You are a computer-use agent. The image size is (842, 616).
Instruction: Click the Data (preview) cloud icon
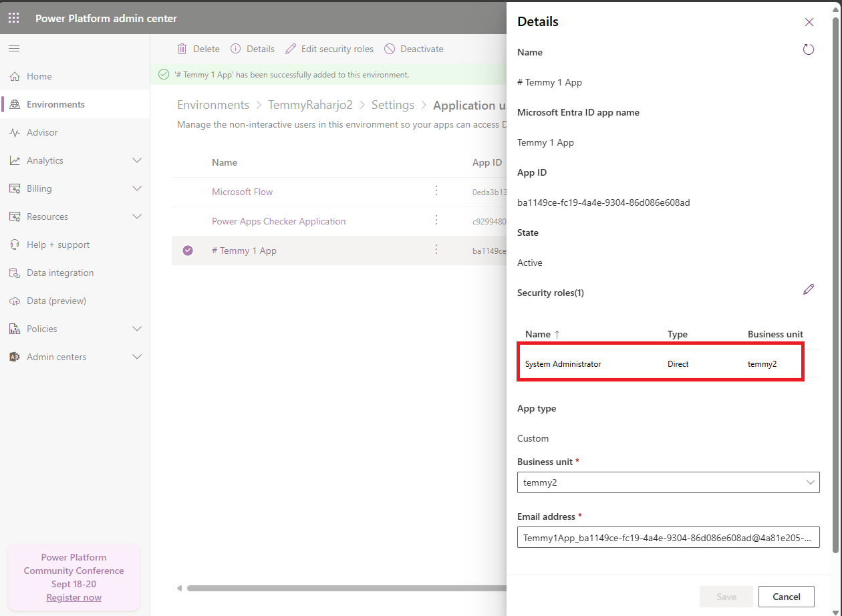click(15, 301)
